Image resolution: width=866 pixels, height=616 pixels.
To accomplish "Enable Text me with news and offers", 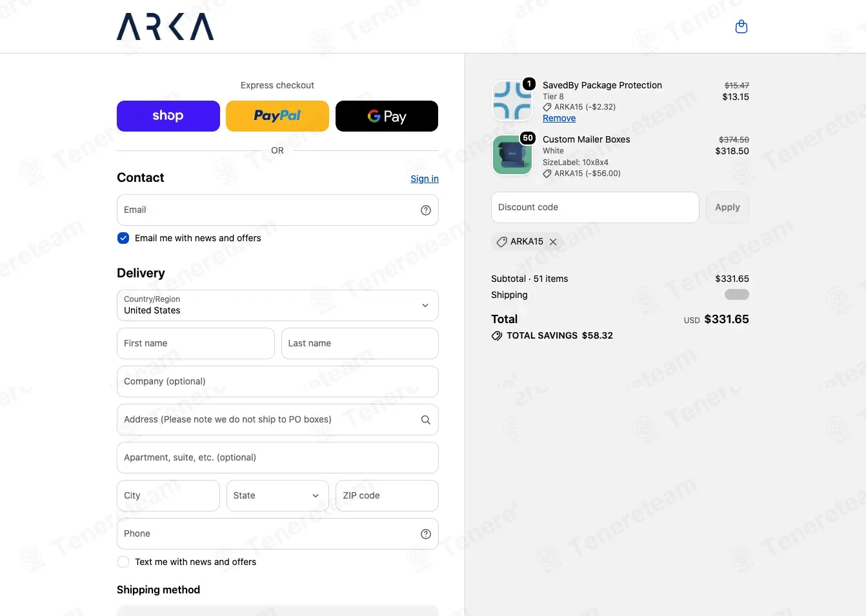I will (x=123, y=562).
